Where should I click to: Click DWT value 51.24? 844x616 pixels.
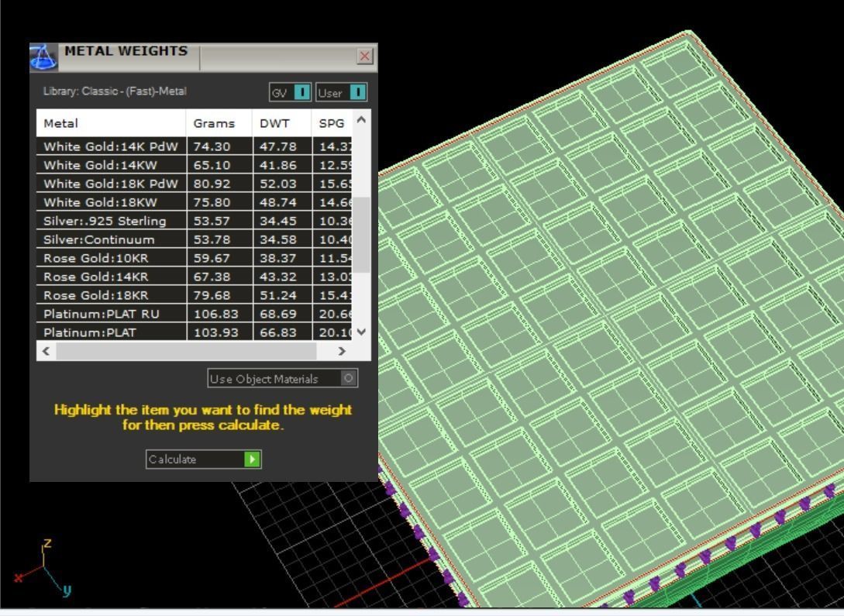point(277,295)
